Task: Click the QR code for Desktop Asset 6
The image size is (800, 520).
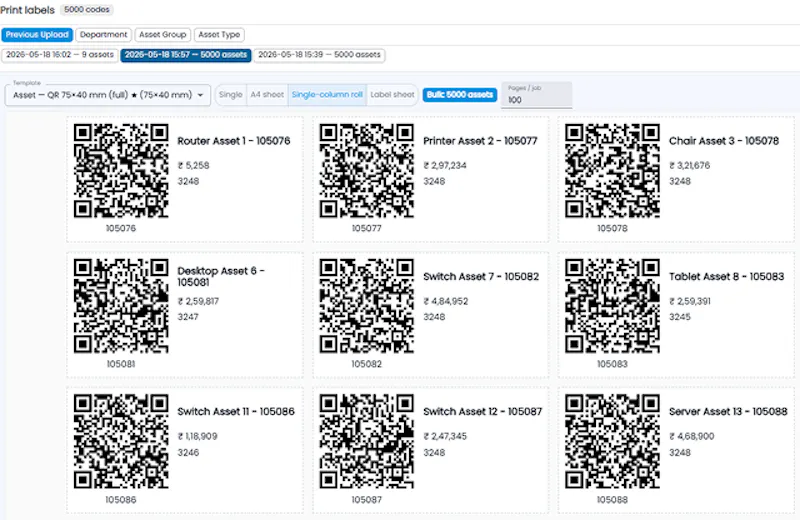Action: (x=121, y=306)
